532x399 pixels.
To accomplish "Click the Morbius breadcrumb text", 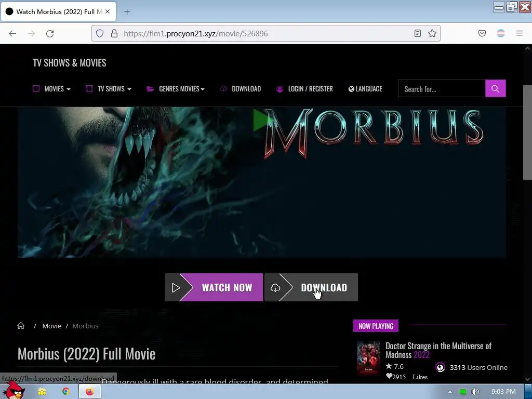I will 86,326.
